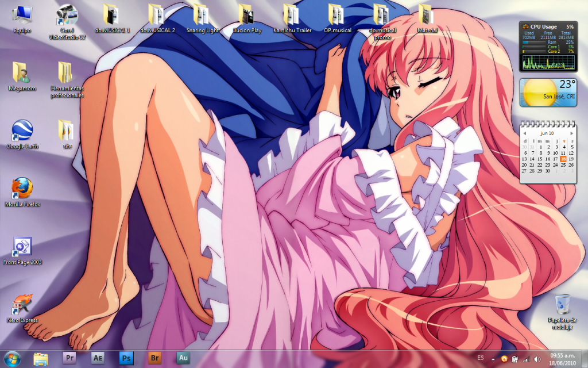
Task: Open the OP.musical folder
Action: point(337,19)
